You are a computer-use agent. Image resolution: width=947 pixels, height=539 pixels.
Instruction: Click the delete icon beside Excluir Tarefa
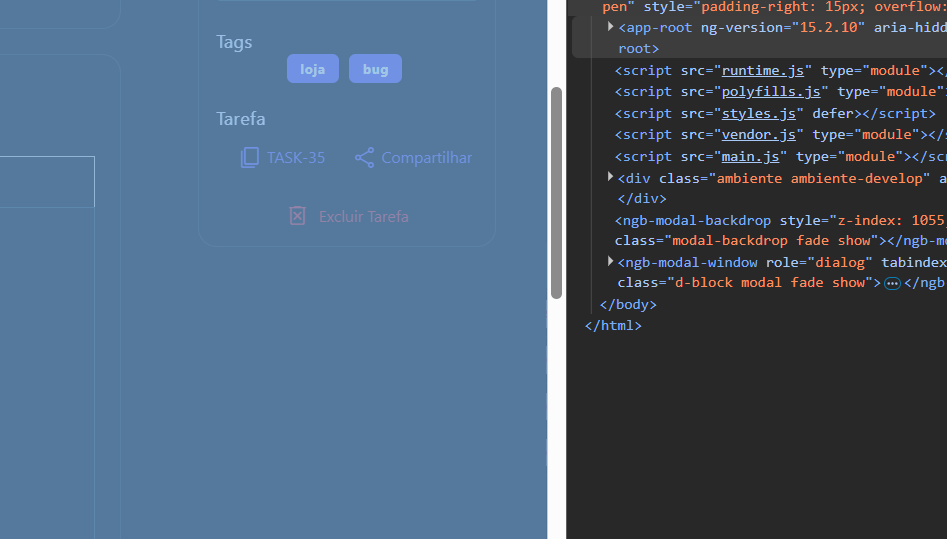tap(297, 216)
